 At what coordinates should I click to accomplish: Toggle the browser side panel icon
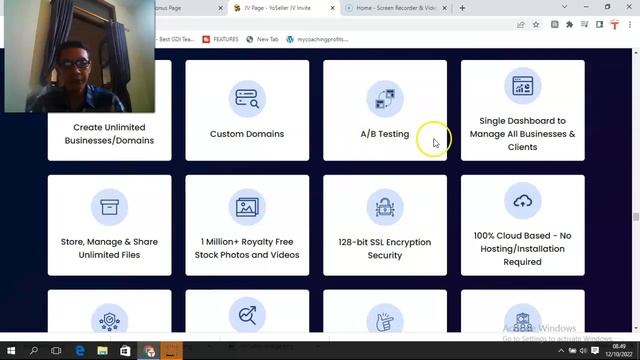[x=599, y=25]
